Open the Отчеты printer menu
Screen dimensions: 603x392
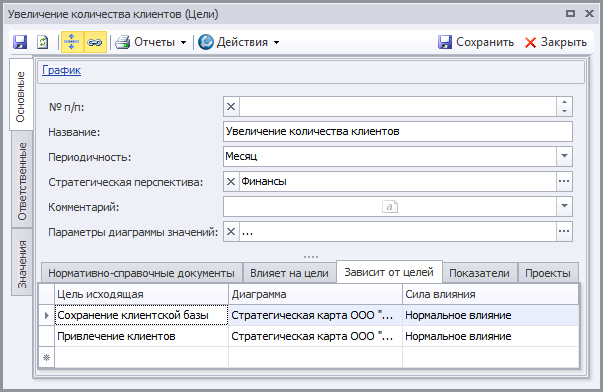click(151, 42)
